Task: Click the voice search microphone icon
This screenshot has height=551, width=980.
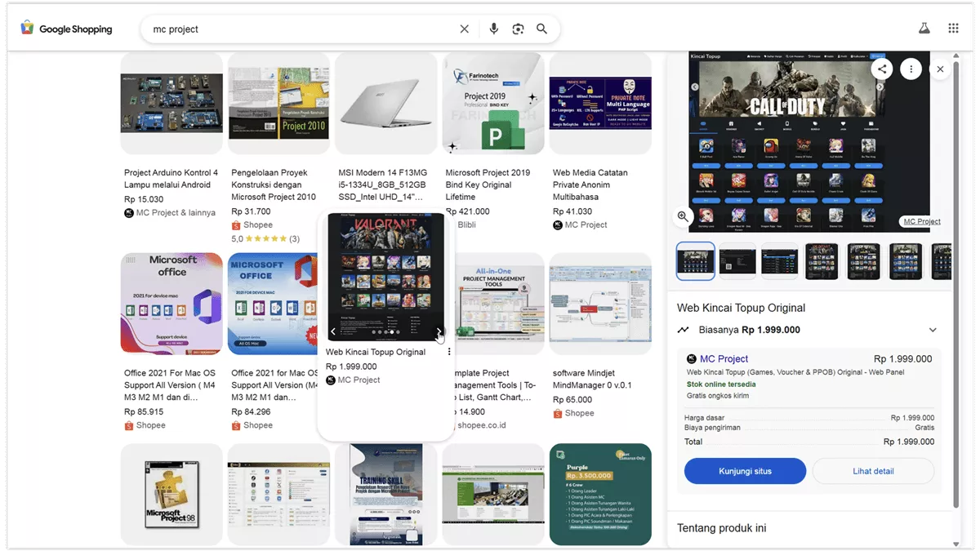Action: 493,28
